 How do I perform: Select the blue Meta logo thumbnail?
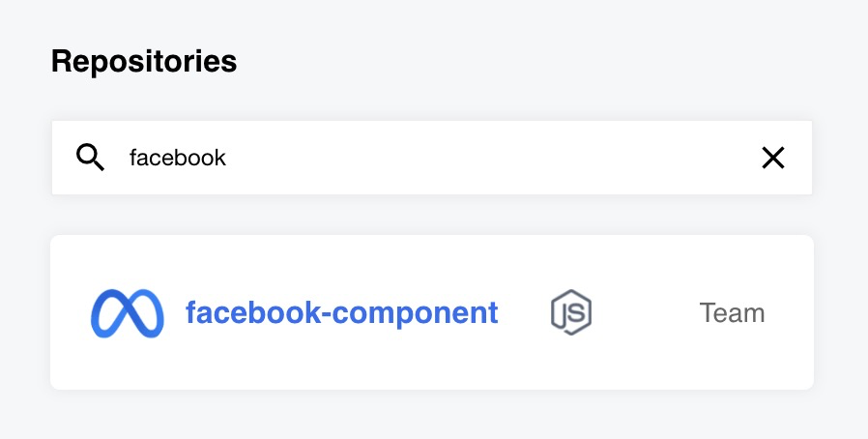[x=128, y=313]
